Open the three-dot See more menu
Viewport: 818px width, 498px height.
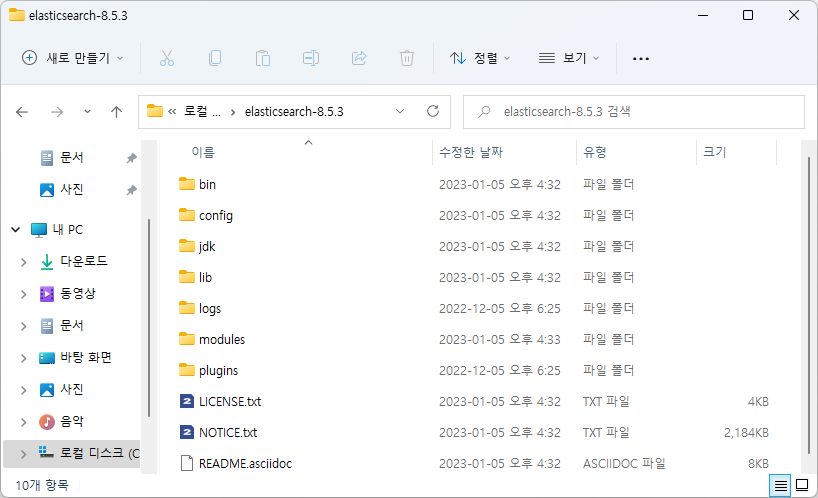click(641, 58)
